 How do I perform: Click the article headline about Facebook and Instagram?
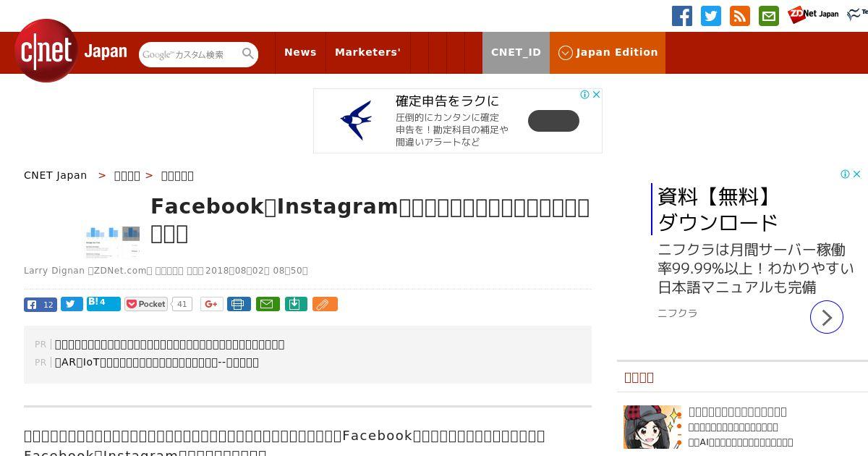click(370, 220)
